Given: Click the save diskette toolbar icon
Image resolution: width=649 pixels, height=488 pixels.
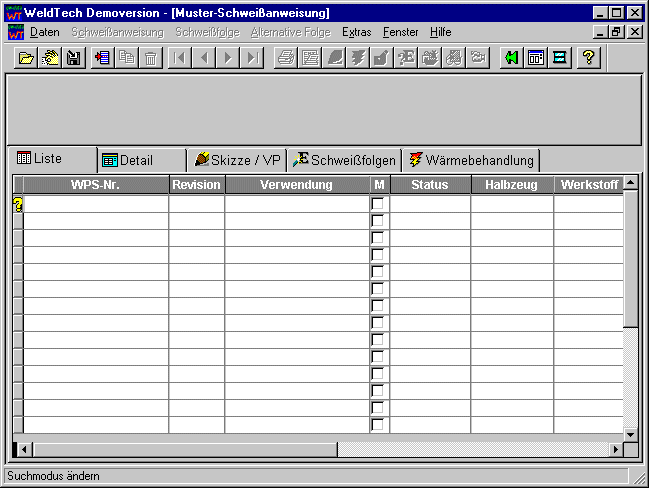Looking at the screenshot, I should pos(73,58).
